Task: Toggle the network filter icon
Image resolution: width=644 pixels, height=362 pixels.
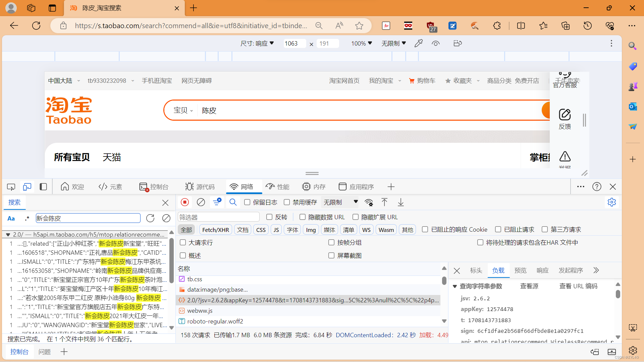Action: [217, 202]
